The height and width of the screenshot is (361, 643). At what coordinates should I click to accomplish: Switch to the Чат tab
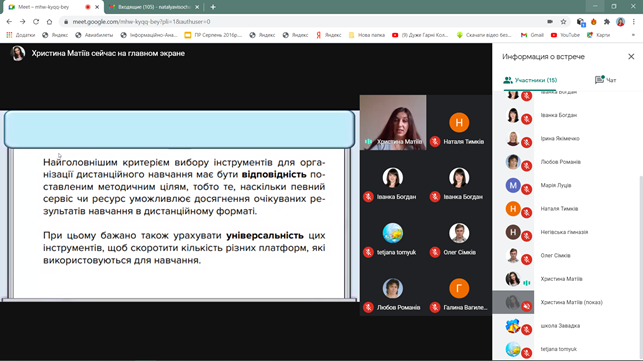click(x=605, y=80)
